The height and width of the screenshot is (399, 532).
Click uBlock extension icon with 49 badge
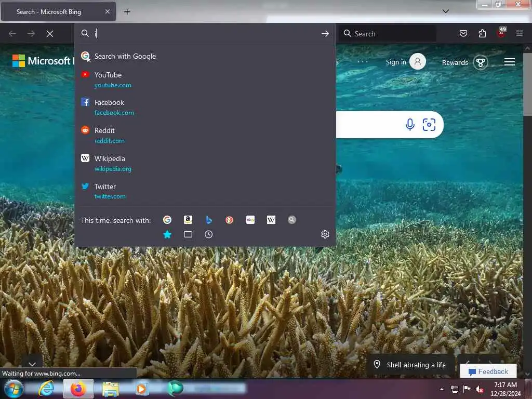501,33
